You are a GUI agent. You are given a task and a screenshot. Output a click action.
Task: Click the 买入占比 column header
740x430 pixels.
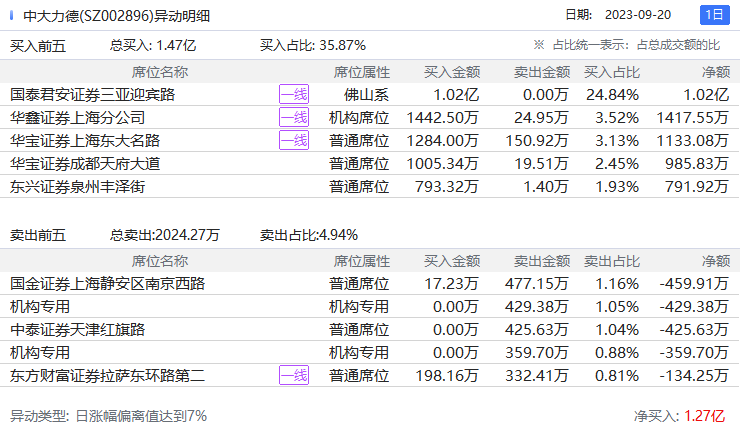click(612, 72)
